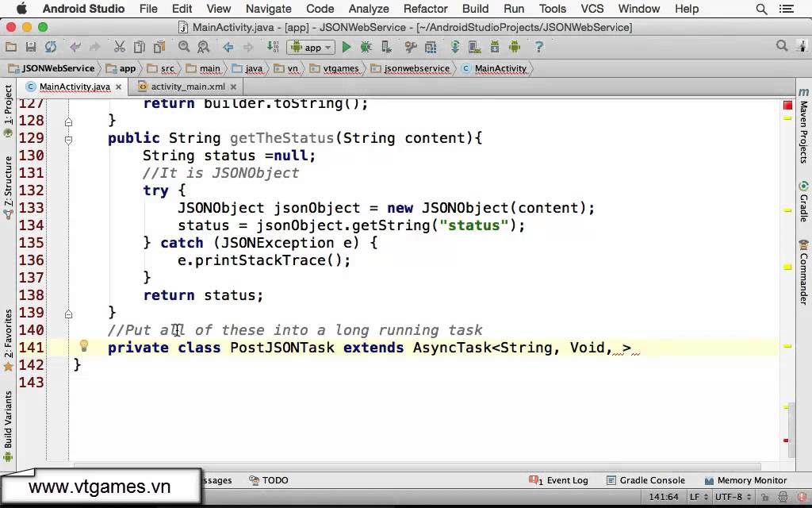
Task: Open the Refactor menu
Action: click(x=426, y=9)
